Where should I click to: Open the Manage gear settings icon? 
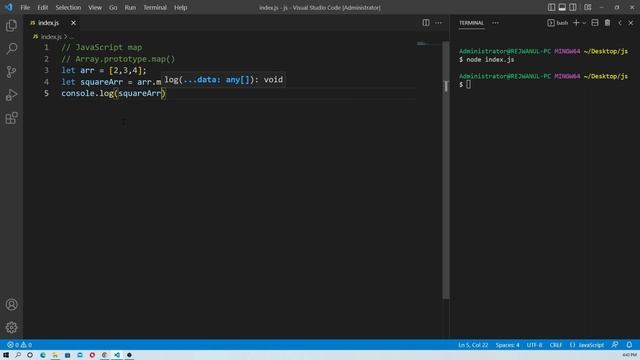(x=11, y=327)
